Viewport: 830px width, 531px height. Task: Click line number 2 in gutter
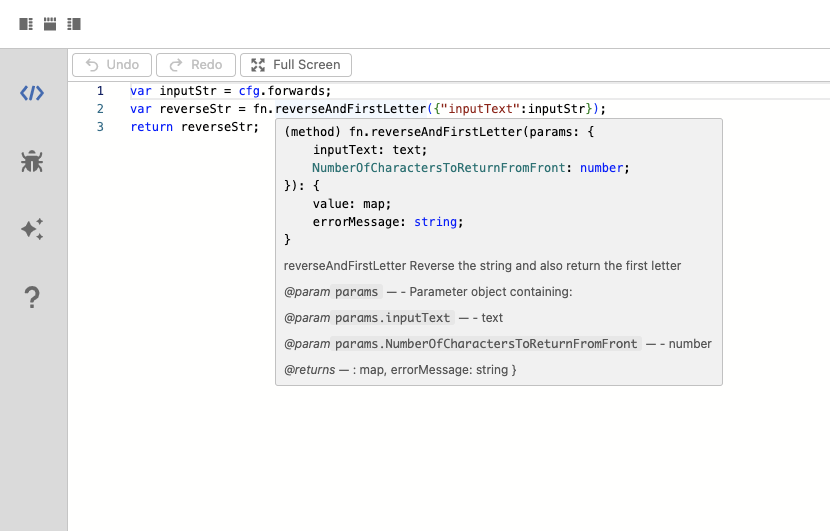[x=100, y=109]
